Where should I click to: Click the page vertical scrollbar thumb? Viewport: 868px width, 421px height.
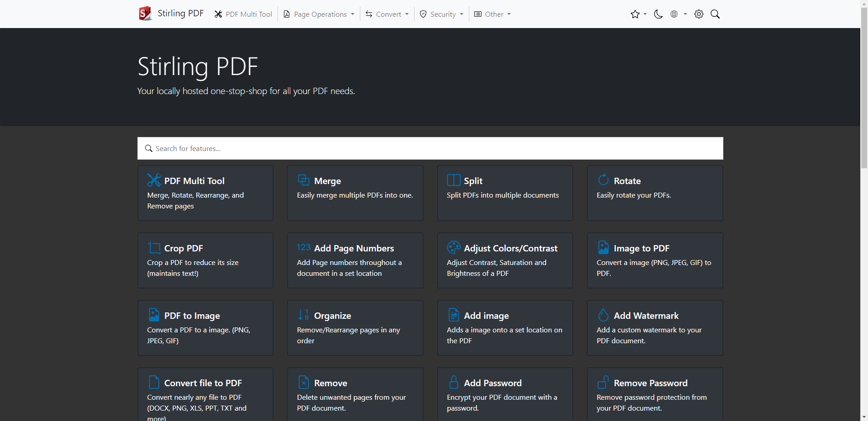(864, 87)
